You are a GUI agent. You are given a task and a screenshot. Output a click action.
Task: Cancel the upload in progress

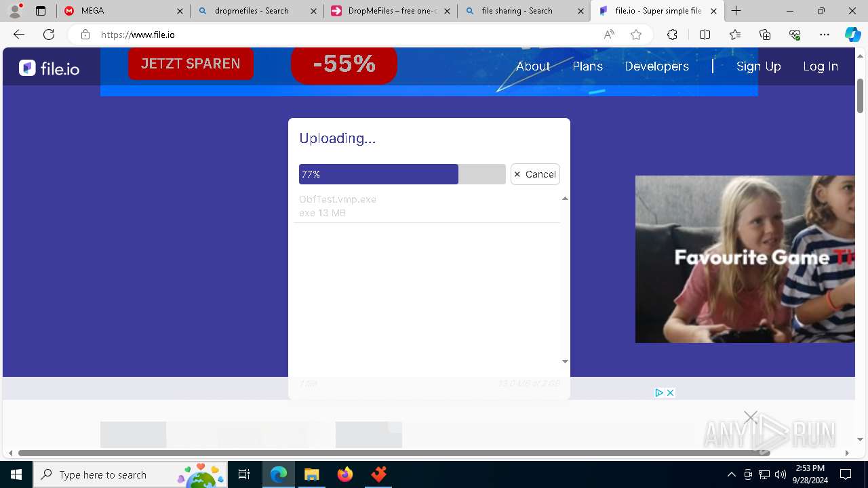pyautogui.click(x=535, y=174)
